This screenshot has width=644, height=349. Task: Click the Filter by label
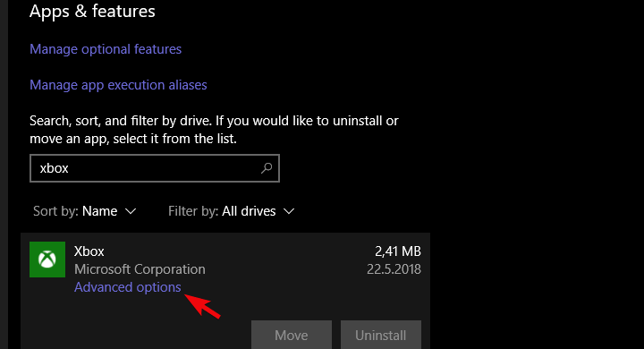tap(193, 211)
